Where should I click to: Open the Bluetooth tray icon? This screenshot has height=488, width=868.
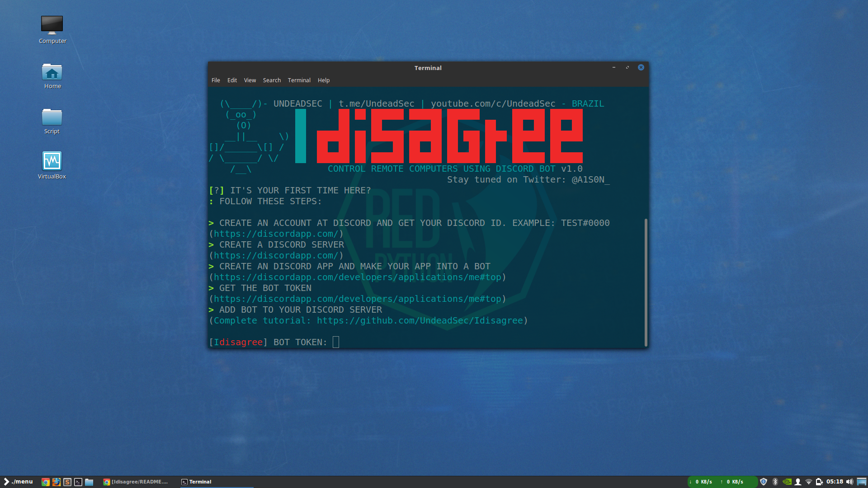pos(775,482)
